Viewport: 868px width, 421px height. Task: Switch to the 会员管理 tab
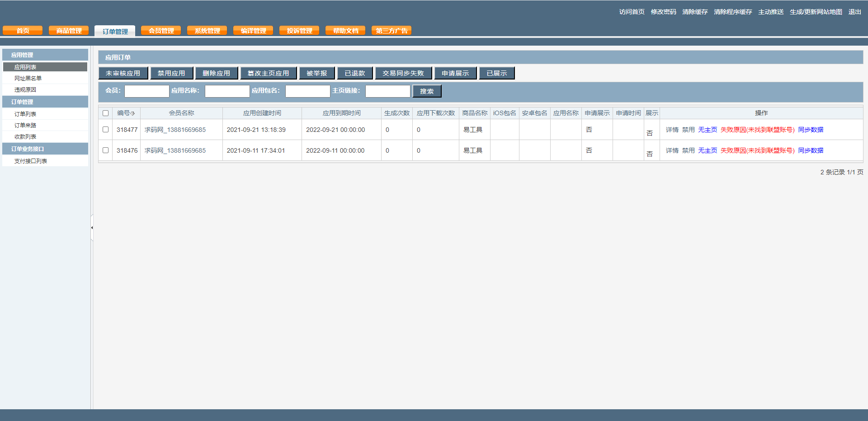pyautogui.click(x=161, y=31)
